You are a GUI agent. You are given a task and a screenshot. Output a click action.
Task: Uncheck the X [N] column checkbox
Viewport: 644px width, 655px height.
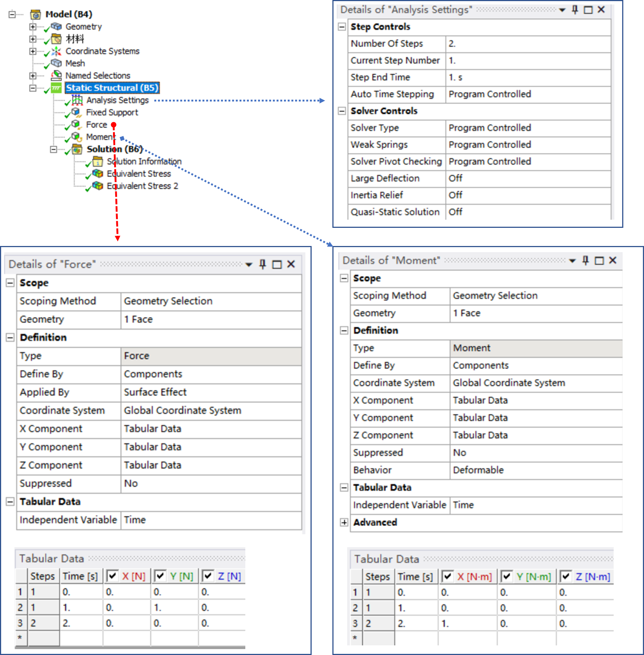tap(112, 576)
